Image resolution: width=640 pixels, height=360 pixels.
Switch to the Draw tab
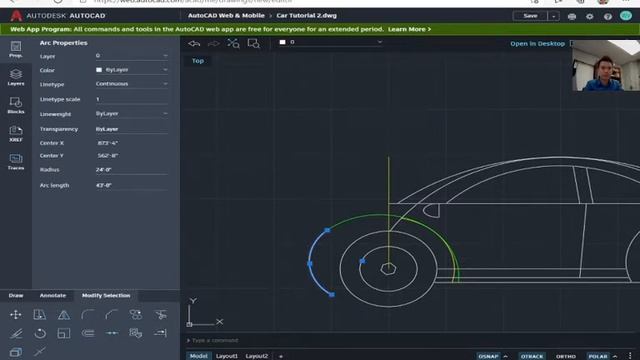coord(16,296)
